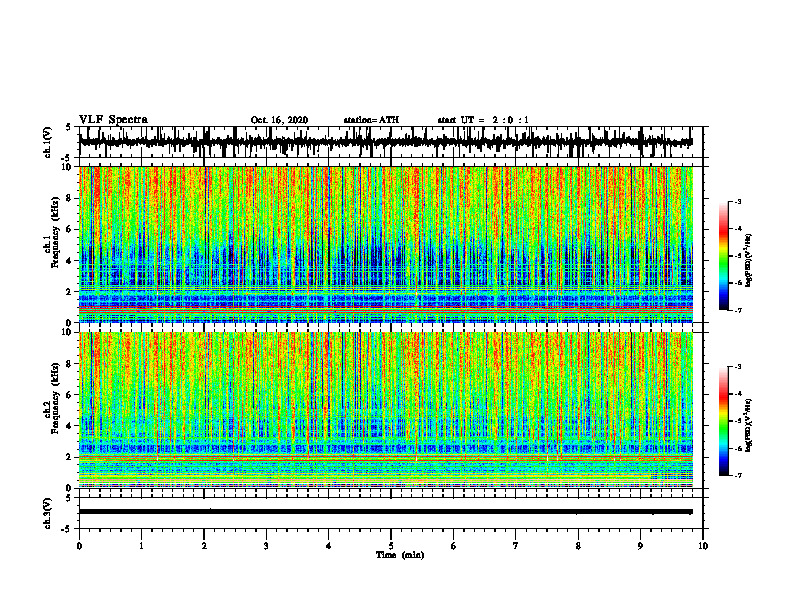The width and height of the screenshot is (792, 612).
Task: Click inside the ch.2 spectrogram panel
Action: click(x=385, y=410)
